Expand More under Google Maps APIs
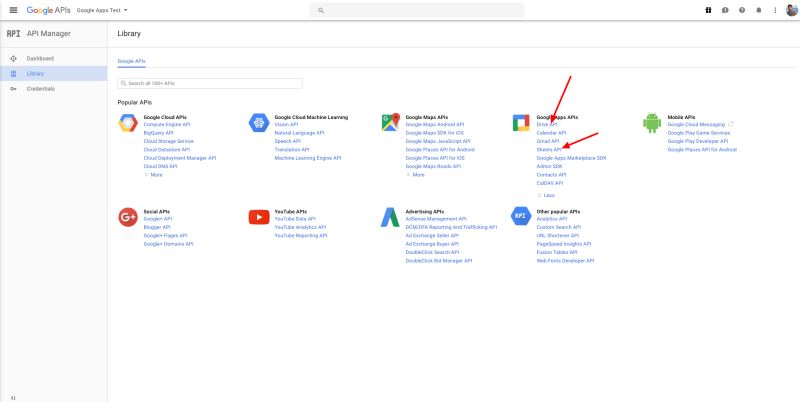800x402 pixels. click(415, 175)
